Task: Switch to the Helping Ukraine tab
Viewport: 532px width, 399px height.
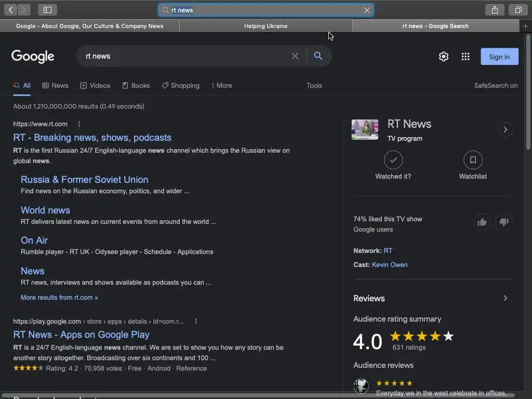Action: click(x=265, y=26)
